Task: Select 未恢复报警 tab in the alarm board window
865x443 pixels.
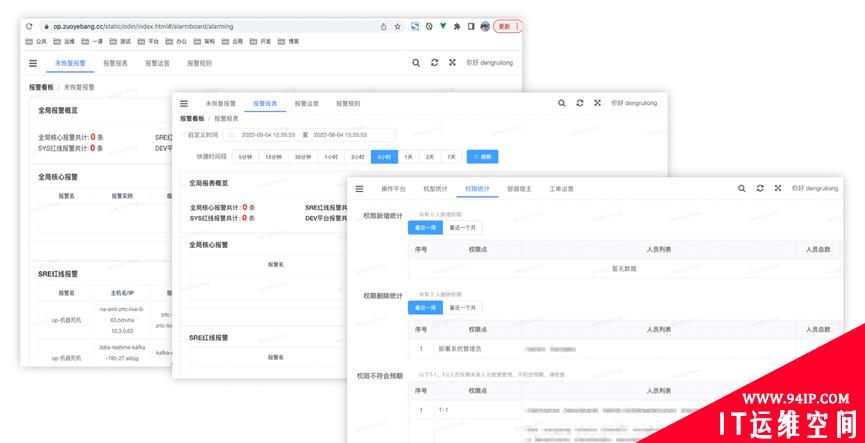Action: point(70,63)
